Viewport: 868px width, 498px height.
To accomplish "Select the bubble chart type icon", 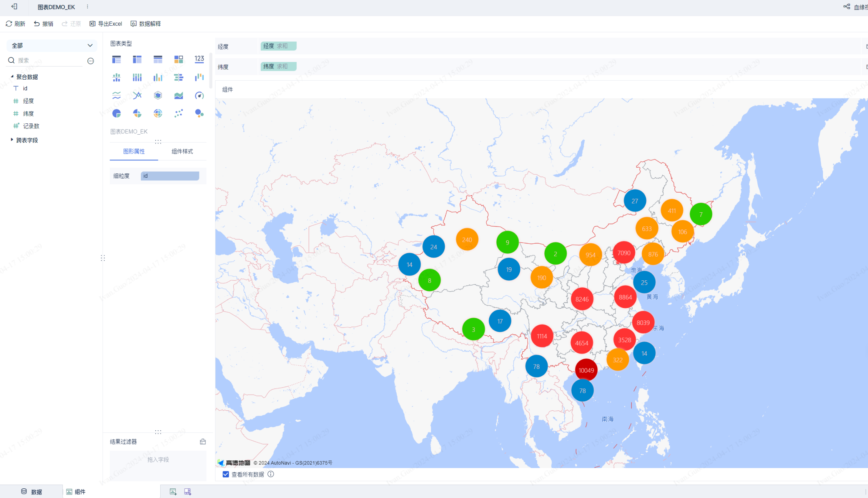I will [199, 113].
